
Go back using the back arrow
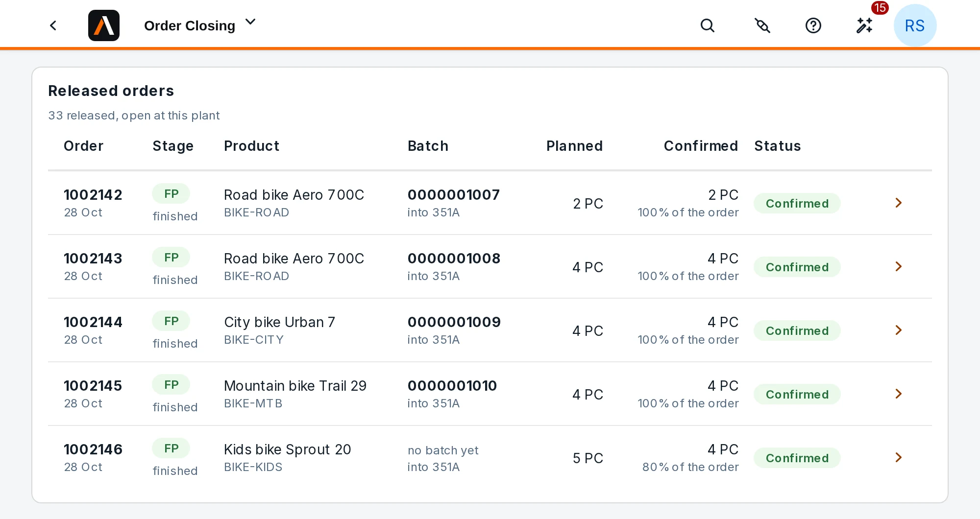(53, 25)
